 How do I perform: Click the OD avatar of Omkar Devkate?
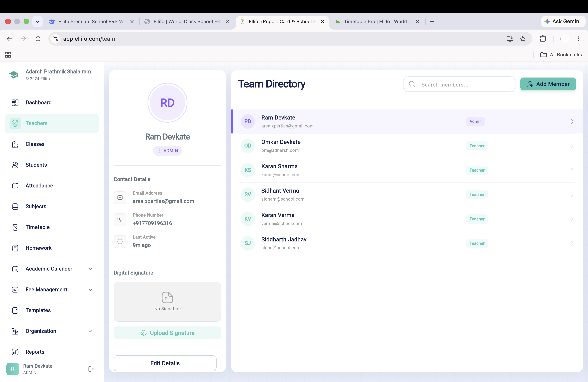(x=248, y=146)
